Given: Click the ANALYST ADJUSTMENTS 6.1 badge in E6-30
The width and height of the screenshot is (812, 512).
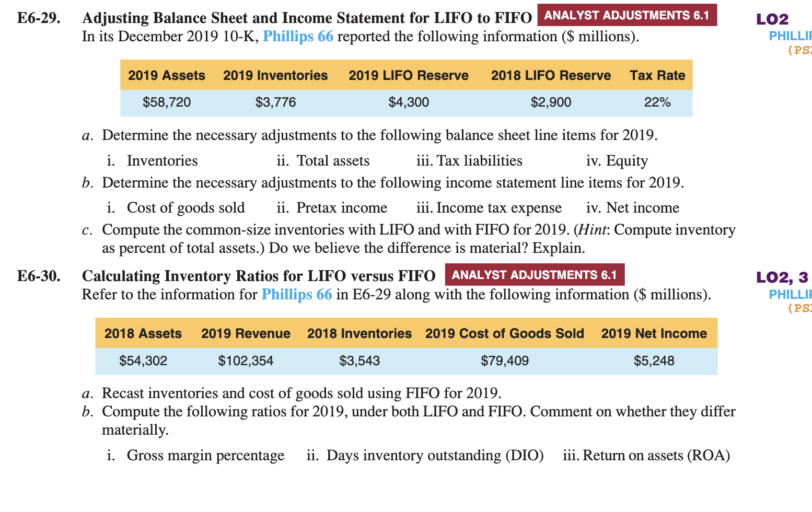Looking at the screenshot, I should 535,274.
